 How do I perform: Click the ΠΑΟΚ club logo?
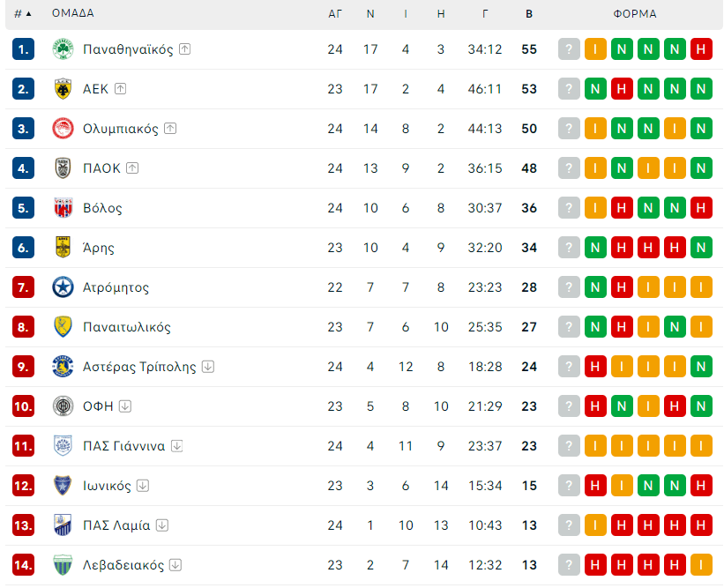pos(63,168)
